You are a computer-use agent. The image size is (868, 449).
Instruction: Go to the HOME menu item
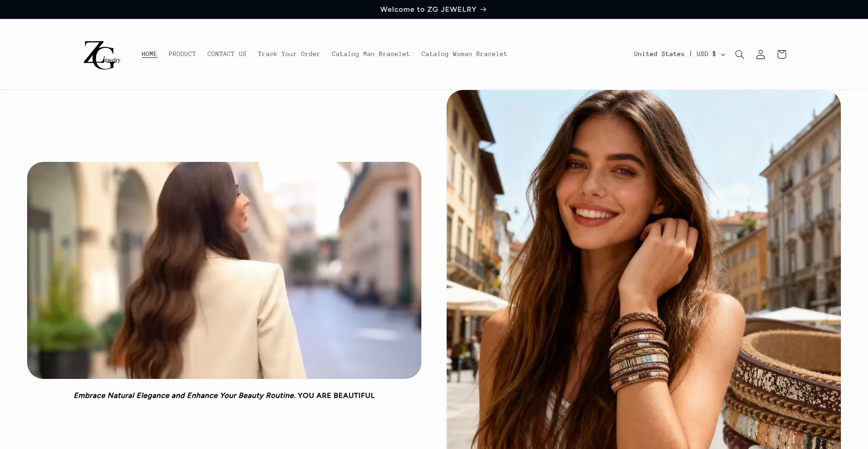coord(149,54)
